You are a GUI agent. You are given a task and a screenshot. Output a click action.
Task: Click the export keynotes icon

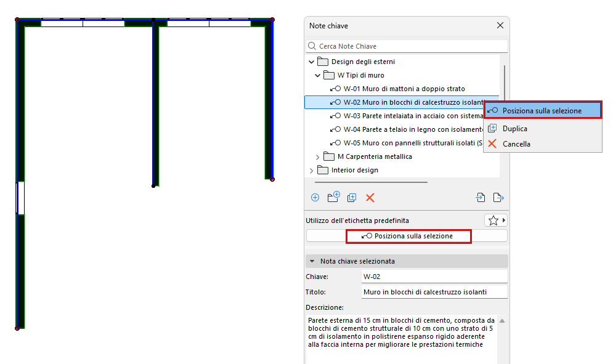click(x=498, y=198)
